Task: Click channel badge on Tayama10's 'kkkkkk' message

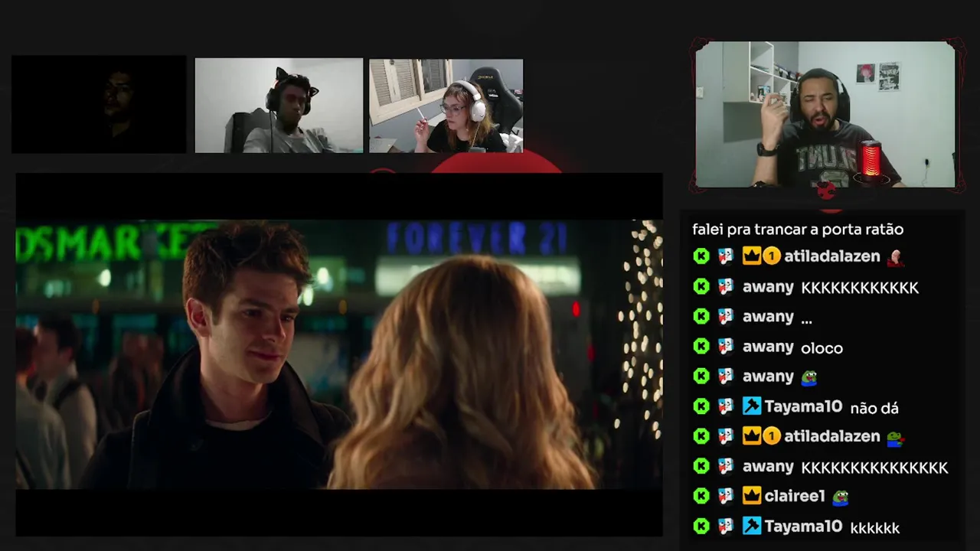Action: tap(726, 526)
